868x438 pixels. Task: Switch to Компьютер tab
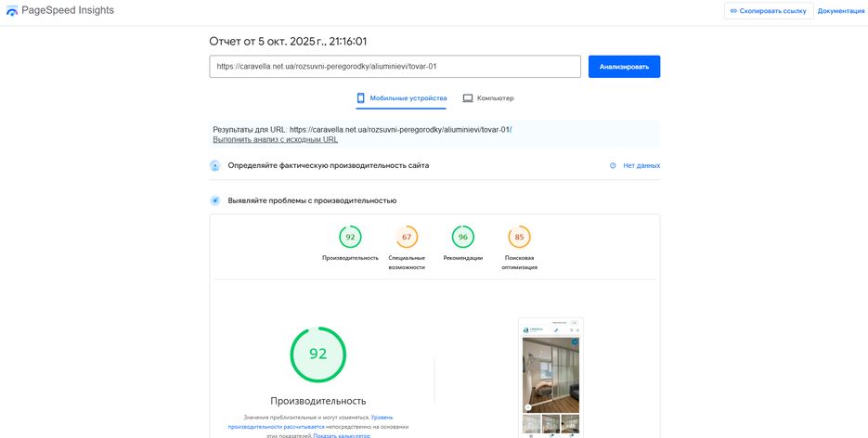pos(488,97)
